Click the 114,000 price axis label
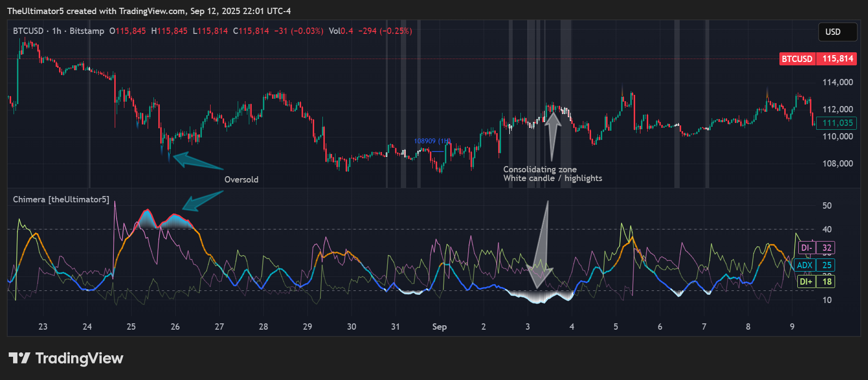 [x=838, y=82]
